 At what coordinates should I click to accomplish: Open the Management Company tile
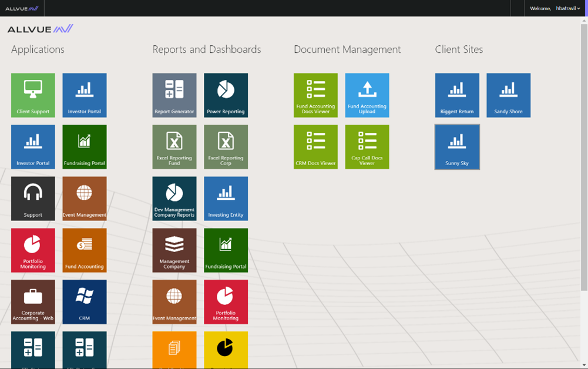pyautogui.click(x=174, y=250)
